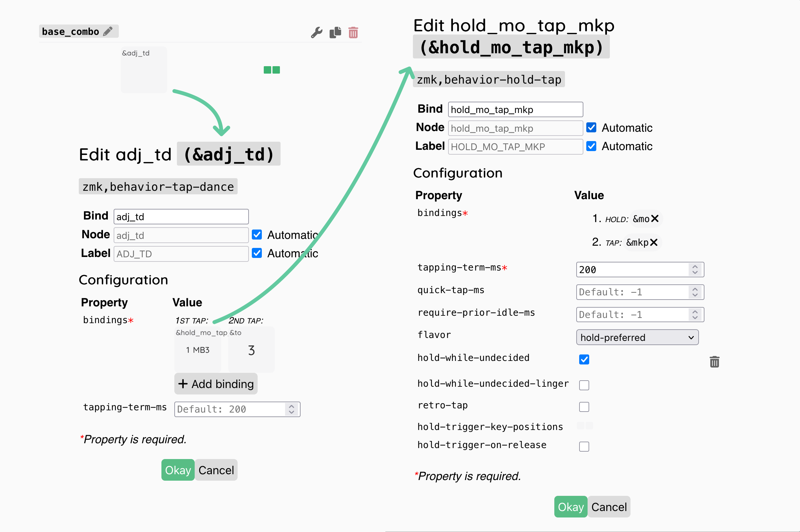Click the plus Add binding button
Screen dimensions: 800x532
click(216, 384)
